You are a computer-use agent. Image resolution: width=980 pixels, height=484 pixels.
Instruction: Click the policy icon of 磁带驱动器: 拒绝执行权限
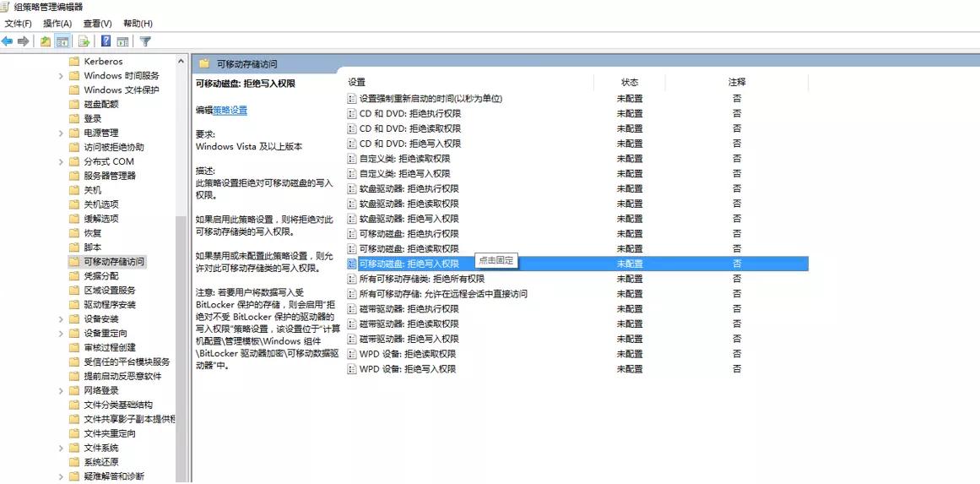point(352,309)
